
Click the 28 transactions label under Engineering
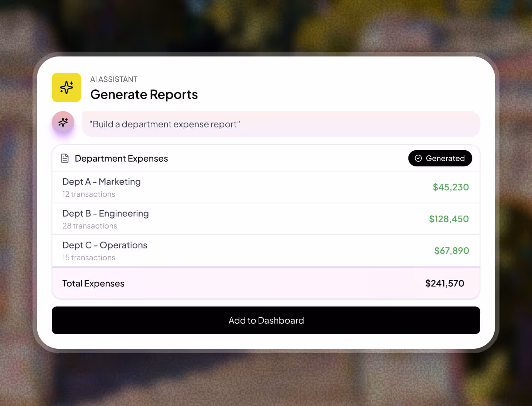coord(90,226)
